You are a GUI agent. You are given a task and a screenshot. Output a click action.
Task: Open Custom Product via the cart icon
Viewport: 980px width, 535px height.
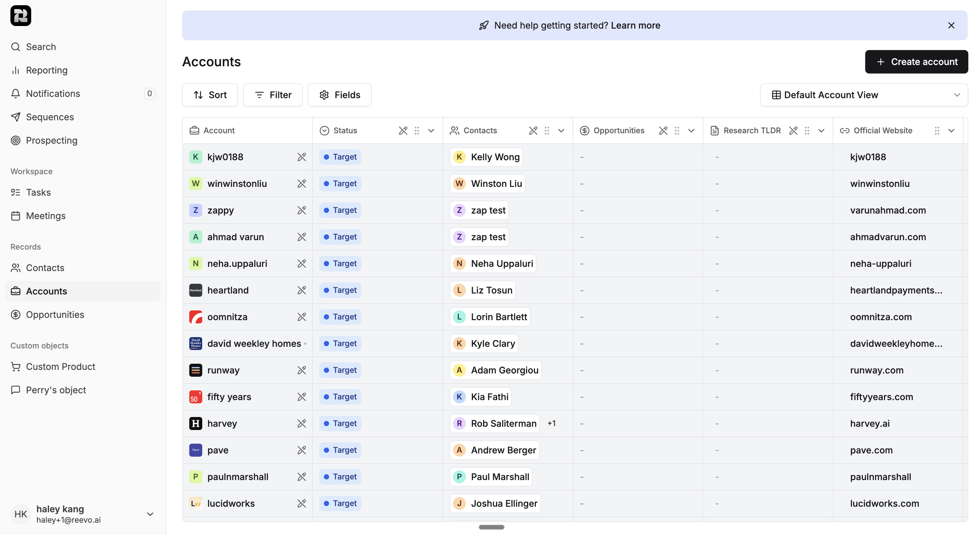point(16,367)
